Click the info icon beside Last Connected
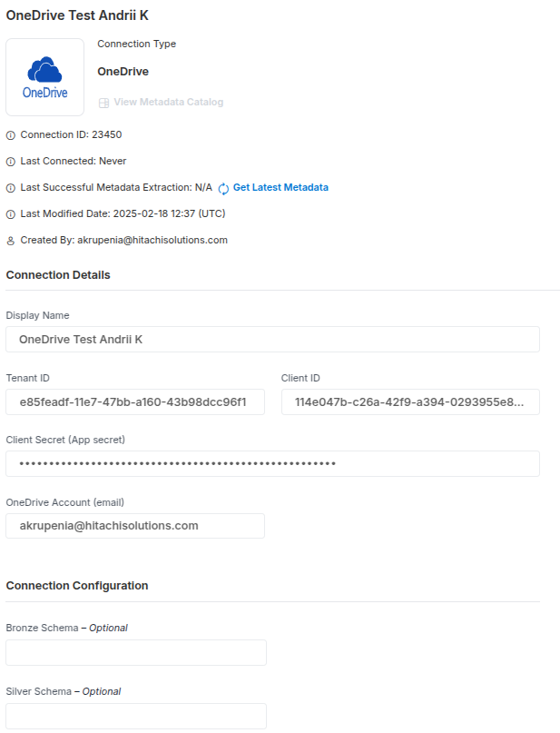This screenshot has width=560, height=733. 10,162
